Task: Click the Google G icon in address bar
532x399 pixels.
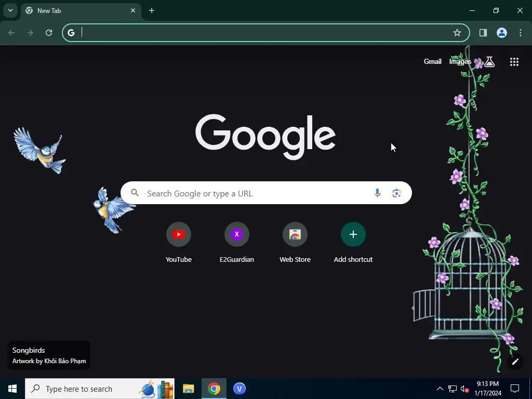Action: [x=71, y=33]
